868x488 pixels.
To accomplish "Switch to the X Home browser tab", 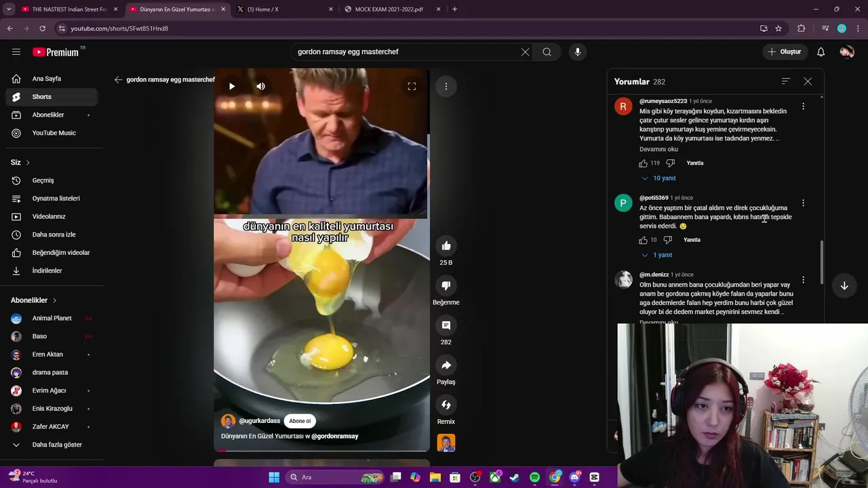I will [x=285, y=9].
